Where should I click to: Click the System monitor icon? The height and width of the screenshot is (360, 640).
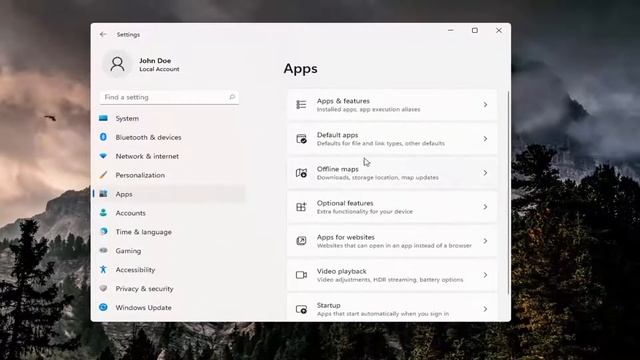click(x=103, y=118)
